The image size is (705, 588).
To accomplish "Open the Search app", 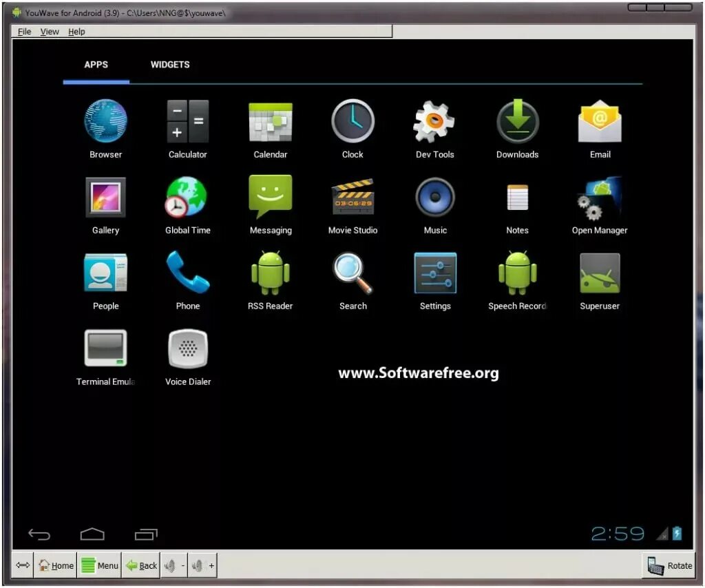I will coord(352,280).
